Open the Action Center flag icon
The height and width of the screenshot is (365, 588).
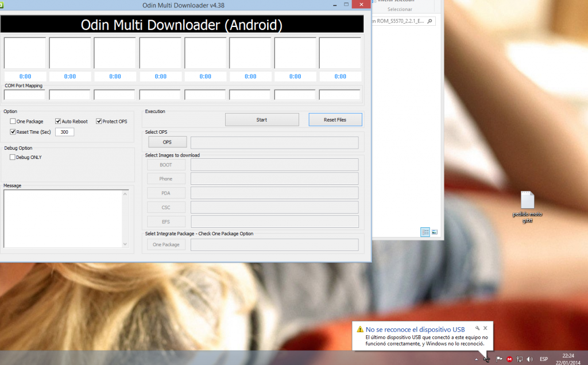(x=499, y=359)
